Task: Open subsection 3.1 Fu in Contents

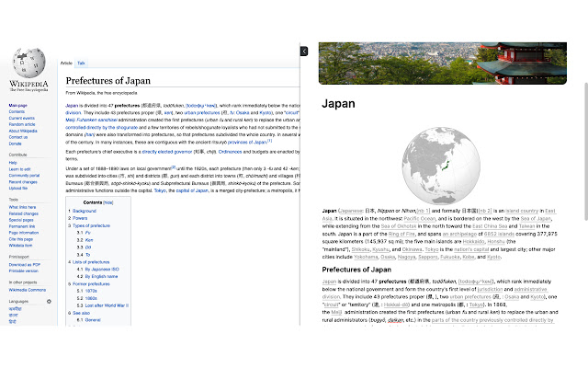Action: [x=88, y=233]
